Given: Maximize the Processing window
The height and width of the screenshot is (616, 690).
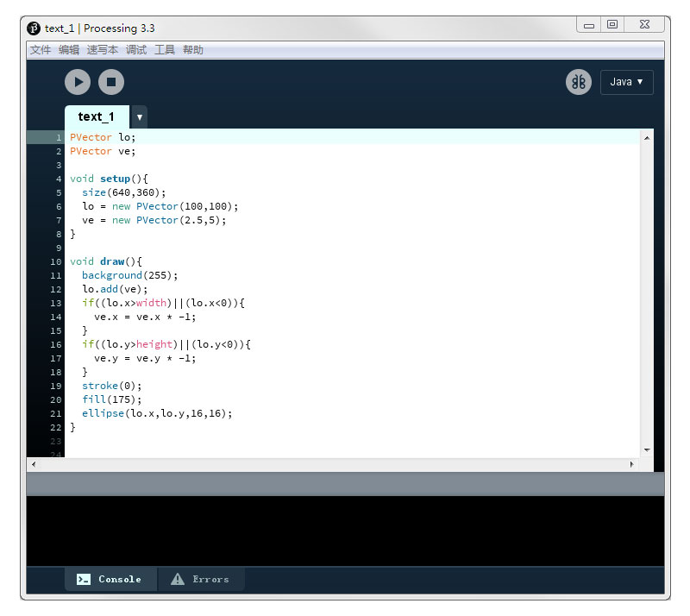Looking at the screenshot, I should (x=612, y=25).
